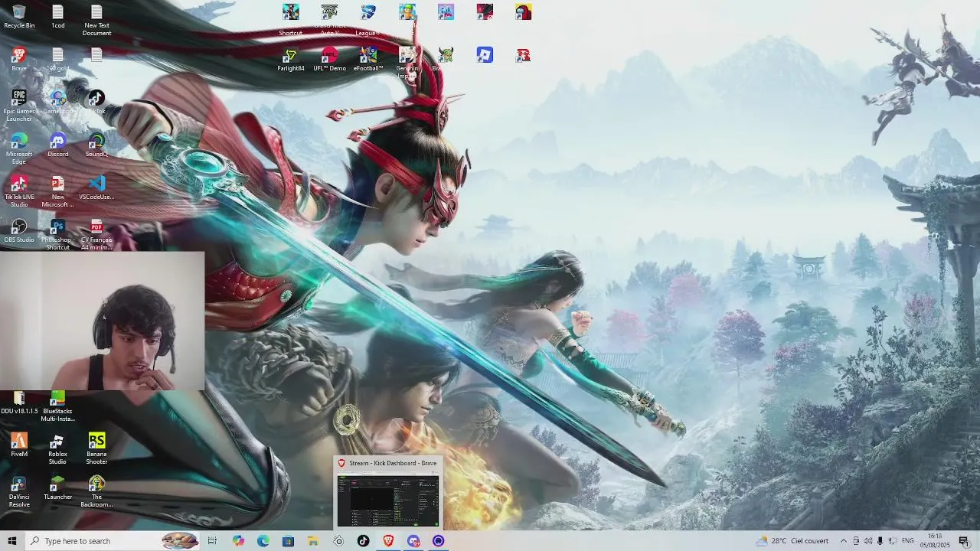This screenshot has height=551, width=980.
Task: Open the UFL Demo game shortcut
Action: click(329, 59)
